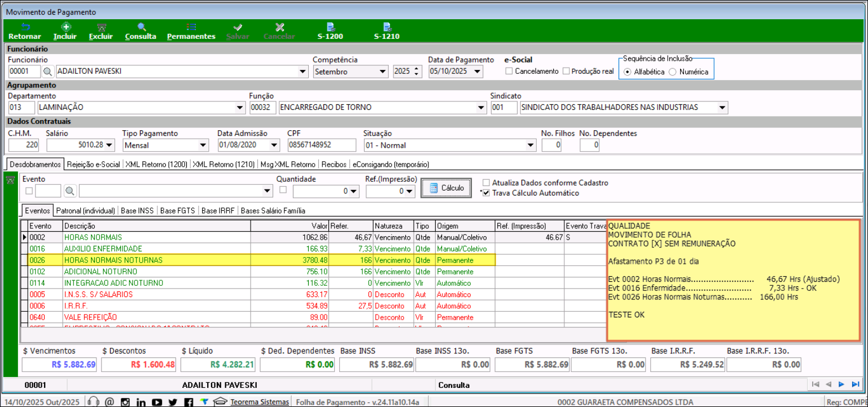Open the Situação dropdown

pos(530,145)
